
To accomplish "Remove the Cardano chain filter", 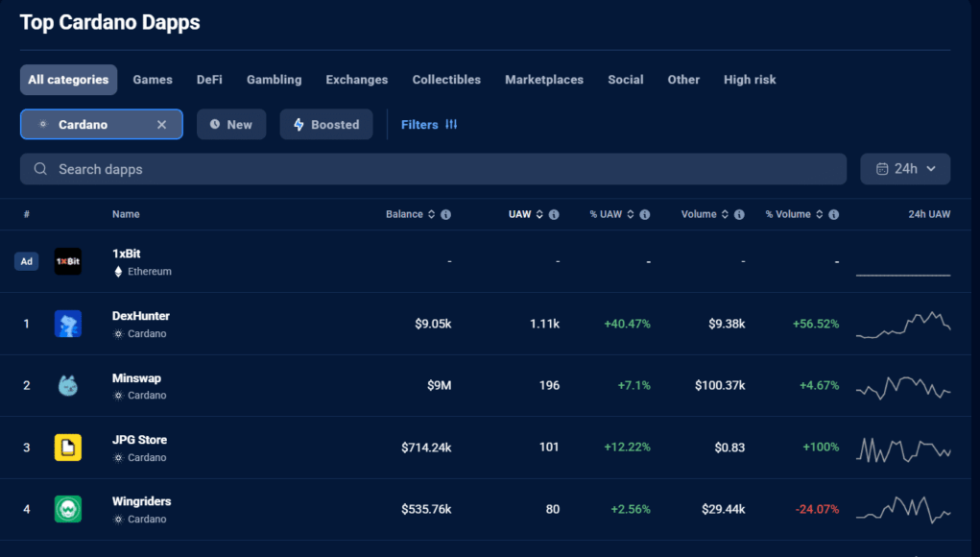I will click(x=162, y=125).
